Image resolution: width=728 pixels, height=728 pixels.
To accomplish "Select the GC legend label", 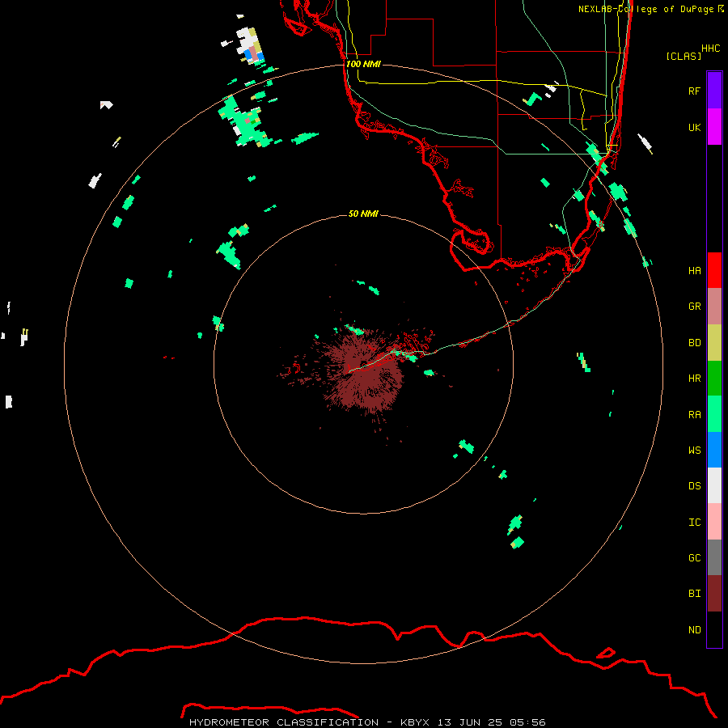I will tap(694, 558).
